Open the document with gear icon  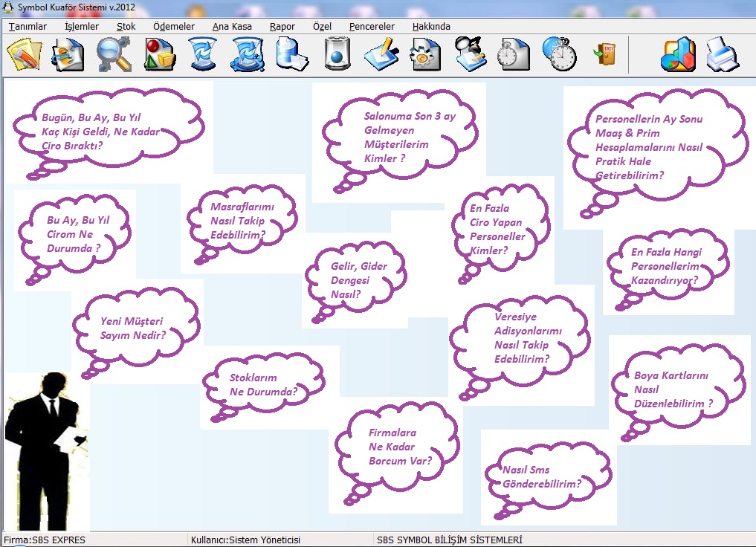[424, 54]
